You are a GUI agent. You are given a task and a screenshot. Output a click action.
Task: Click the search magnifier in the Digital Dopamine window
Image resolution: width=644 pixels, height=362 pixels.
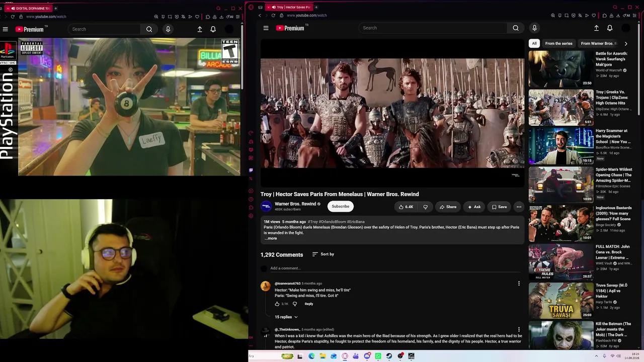click(149, 29)
